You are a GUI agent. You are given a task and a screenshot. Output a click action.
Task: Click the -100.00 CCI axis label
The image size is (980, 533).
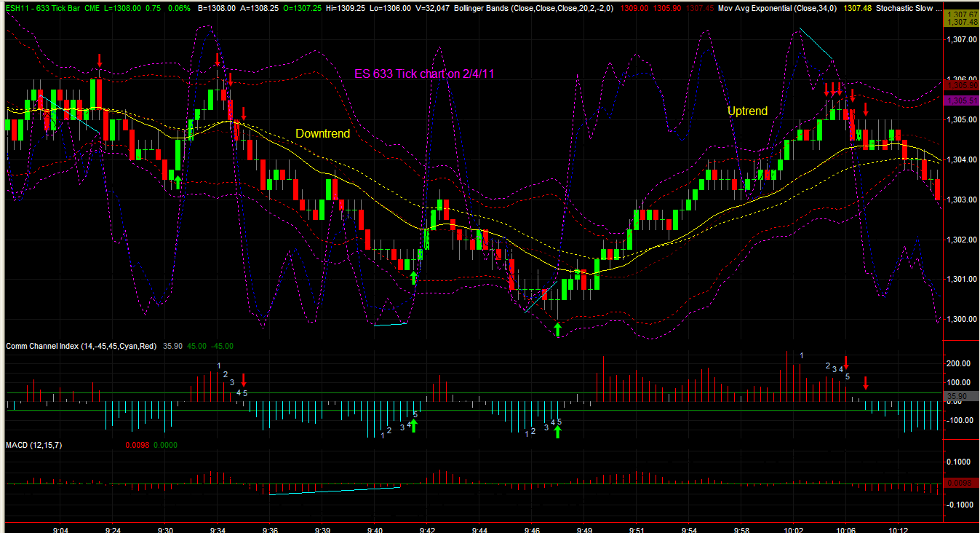[961, 420]
